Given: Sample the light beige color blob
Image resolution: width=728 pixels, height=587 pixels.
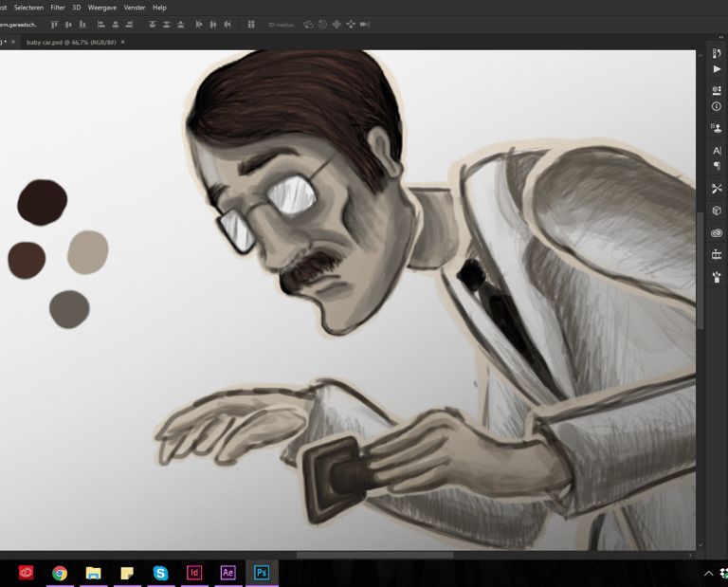Looking at the screenshot, I should tap(88, 252).
